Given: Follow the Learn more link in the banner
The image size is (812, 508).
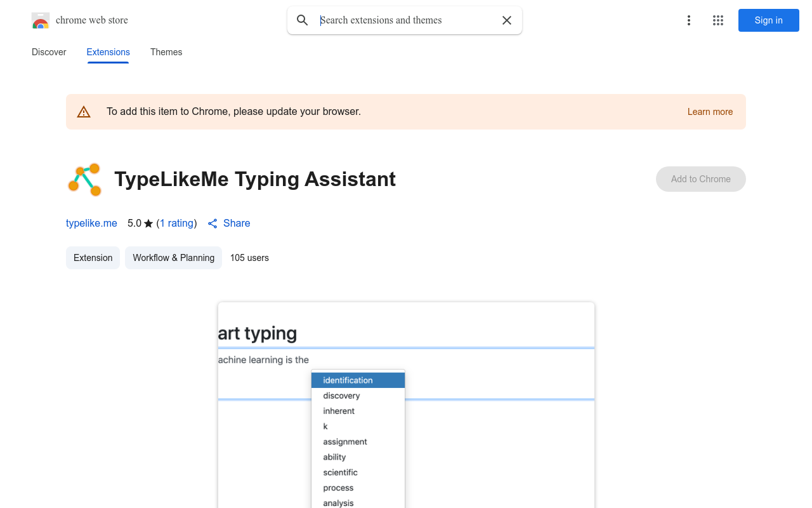Looking at the screenshot, I should 710,112.
